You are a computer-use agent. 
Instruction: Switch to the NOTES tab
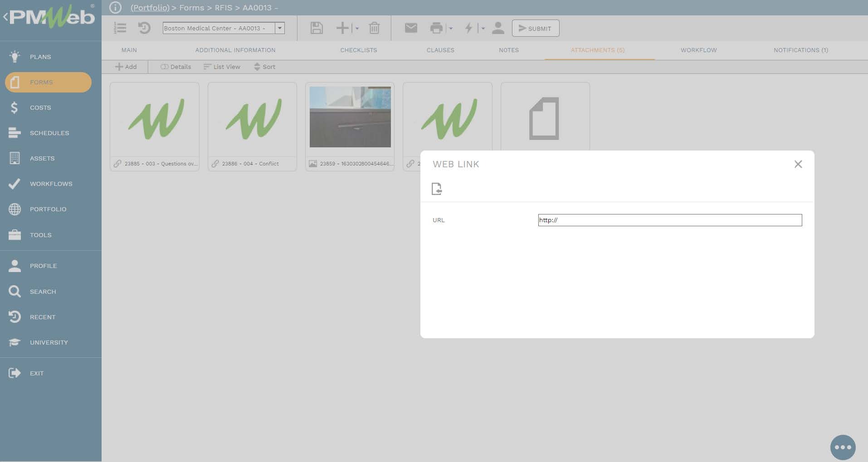click(x=509, y=50)
